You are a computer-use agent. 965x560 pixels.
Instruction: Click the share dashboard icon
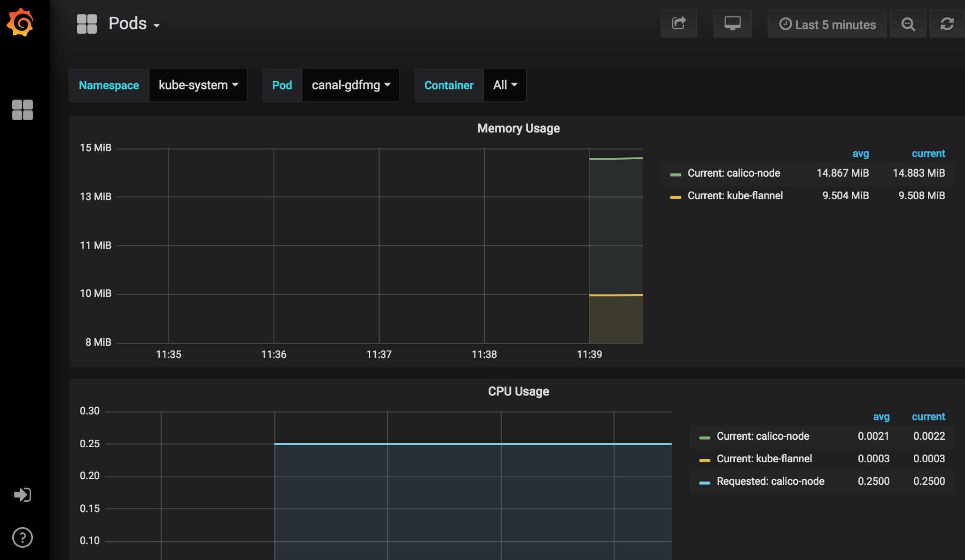[x=678, y=23]
